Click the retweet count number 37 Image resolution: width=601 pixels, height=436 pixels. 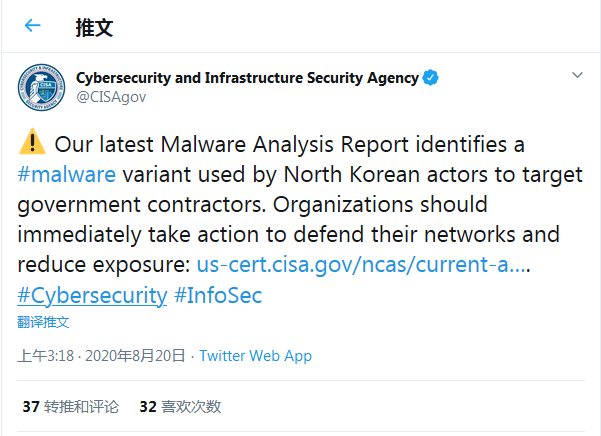31,407
